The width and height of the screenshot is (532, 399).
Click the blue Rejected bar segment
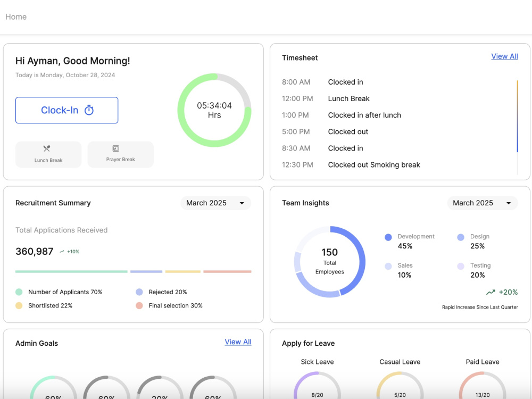146,271
